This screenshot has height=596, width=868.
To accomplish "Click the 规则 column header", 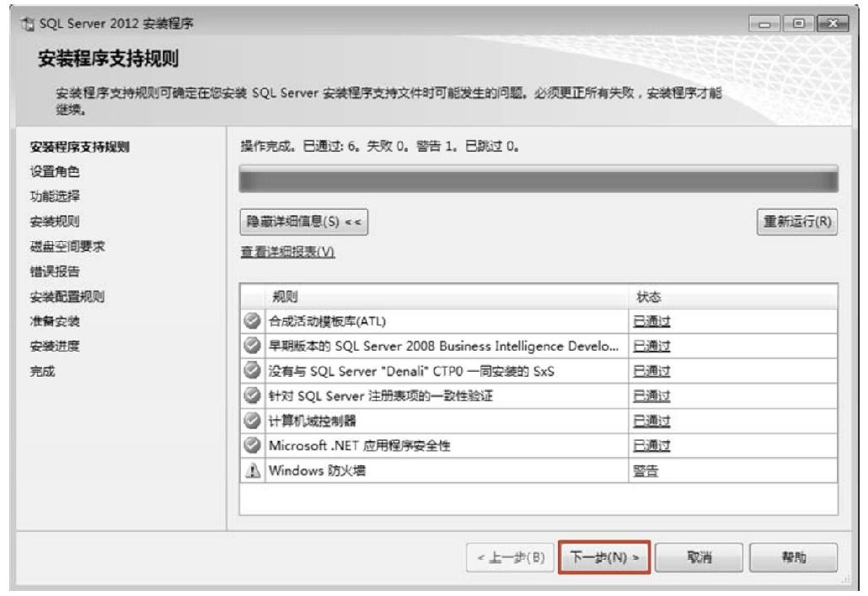I will click(447, 297).
